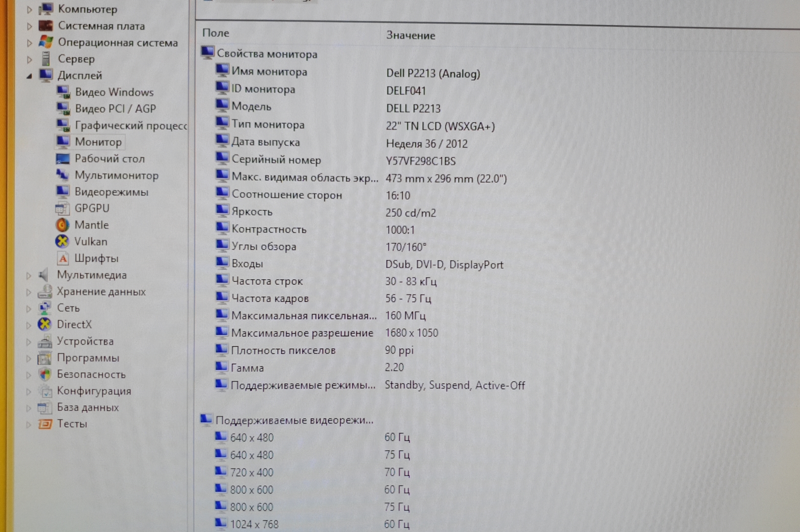Screen dimensions: 800x532
Task: Expand the Компьютер tree node arrow
Action: (29, 9)
